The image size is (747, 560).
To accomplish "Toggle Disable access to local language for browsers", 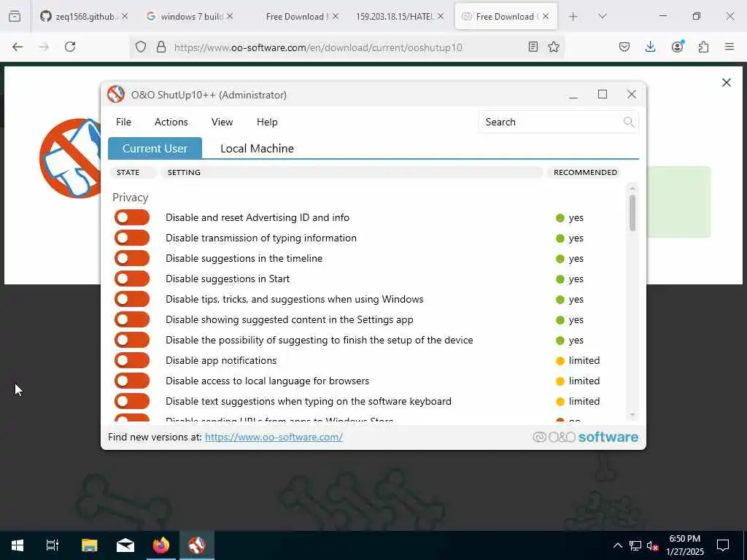I will pyautogui.click(x=132, y=381).
